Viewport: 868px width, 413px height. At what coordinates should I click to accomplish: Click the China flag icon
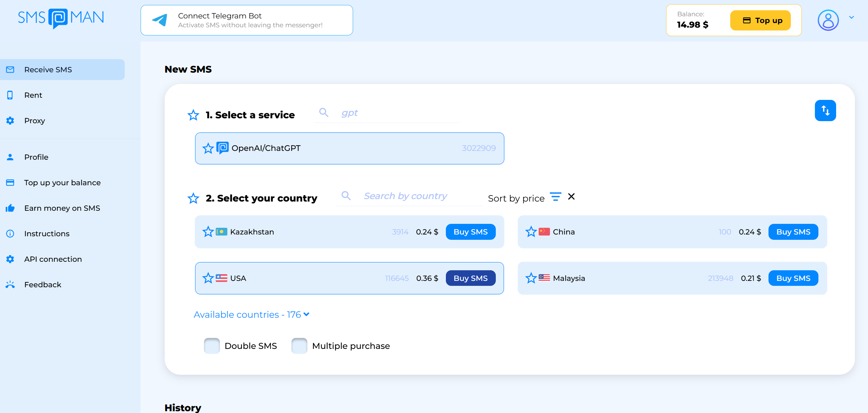pos(544,232)
